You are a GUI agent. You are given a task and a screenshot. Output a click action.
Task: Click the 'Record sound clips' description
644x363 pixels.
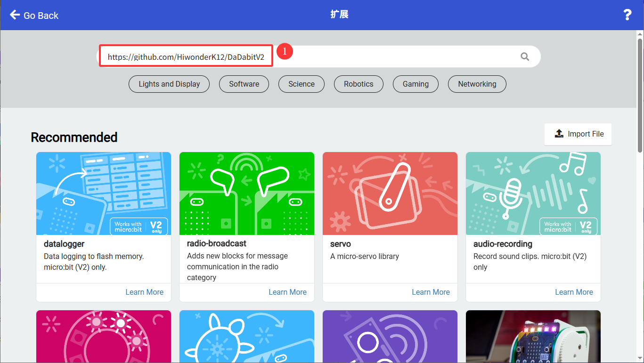point(530,262)
